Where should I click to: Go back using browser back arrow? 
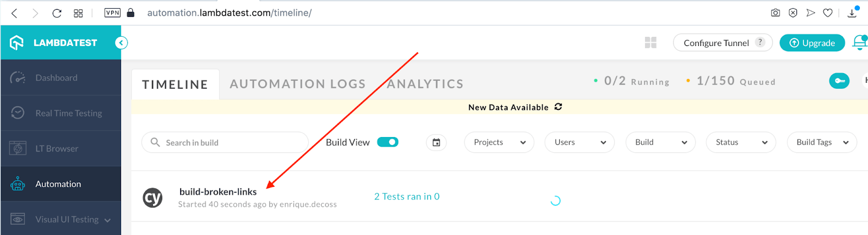[x=15, y=13]
